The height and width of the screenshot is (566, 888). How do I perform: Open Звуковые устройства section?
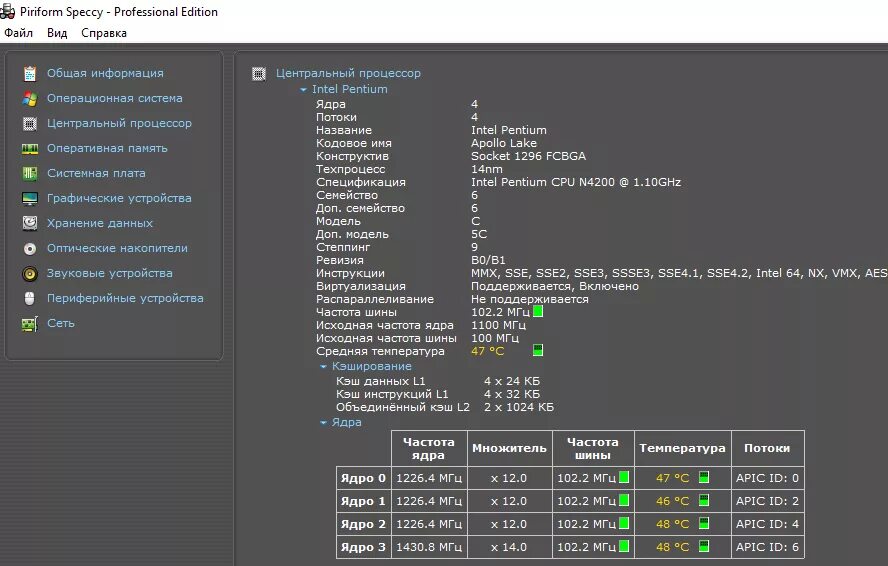pyautogui.click(x=109, y=273)
